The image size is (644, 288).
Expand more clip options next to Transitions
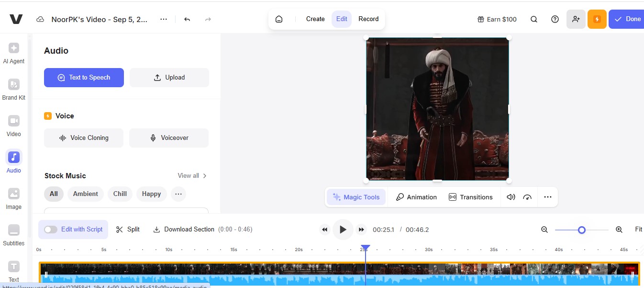[x=547, y=196]
